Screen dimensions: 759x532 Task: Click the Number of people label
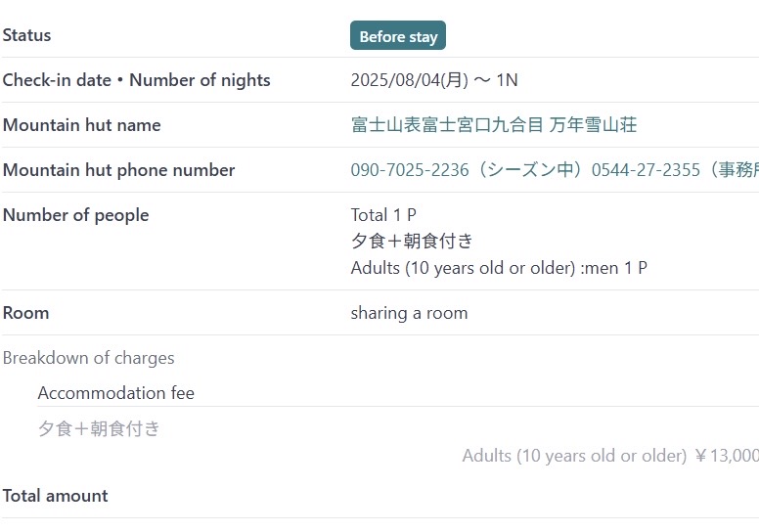tap(75, 215)
